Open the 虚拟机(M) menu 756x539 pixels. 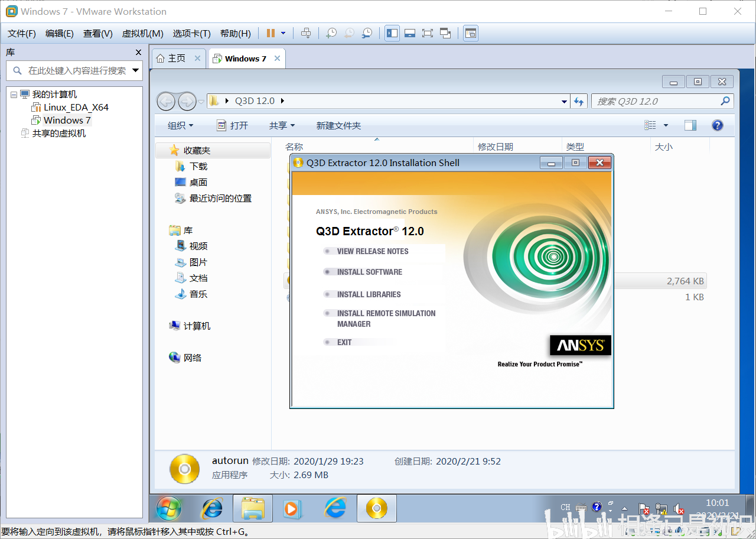(142, 34)
